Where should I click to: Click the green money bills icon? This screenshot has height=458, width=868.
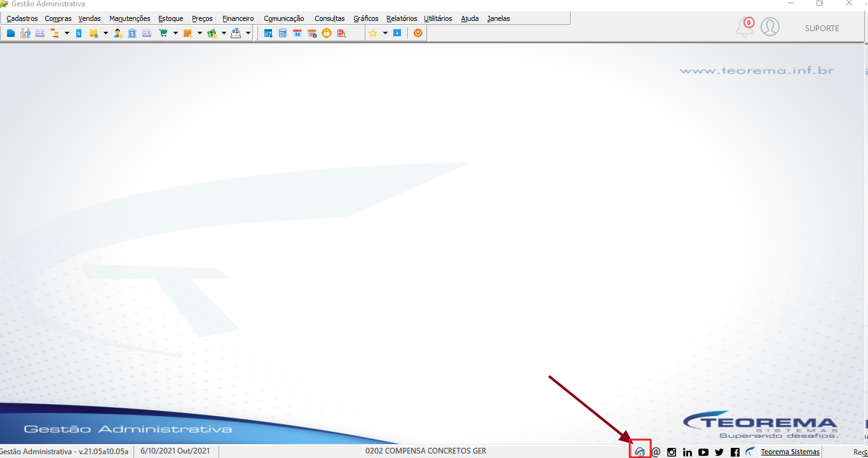(x=212, y=33)
